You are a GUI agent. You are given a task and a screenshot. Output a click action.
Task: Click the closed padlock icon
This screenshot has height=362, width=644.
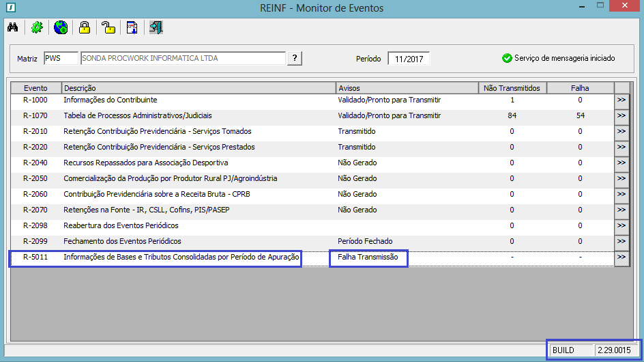point(85,27)
